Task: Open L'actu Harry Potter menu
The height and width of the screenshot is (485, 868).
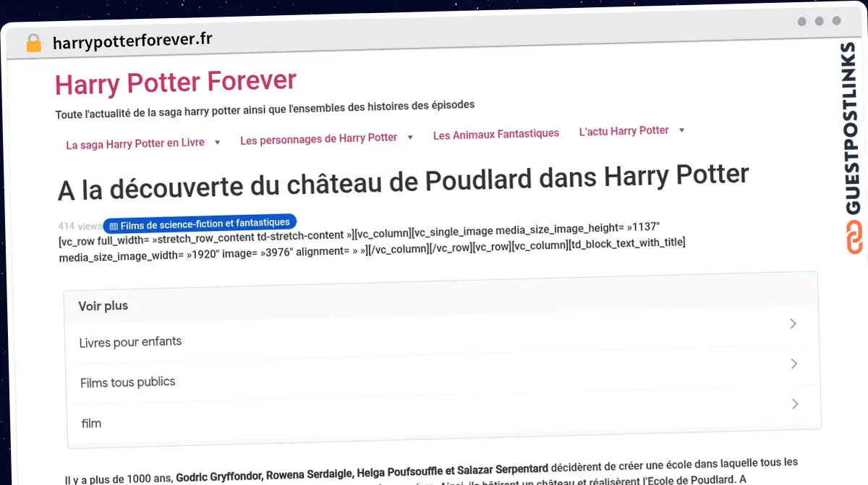Action: click(x=624, y=131)
